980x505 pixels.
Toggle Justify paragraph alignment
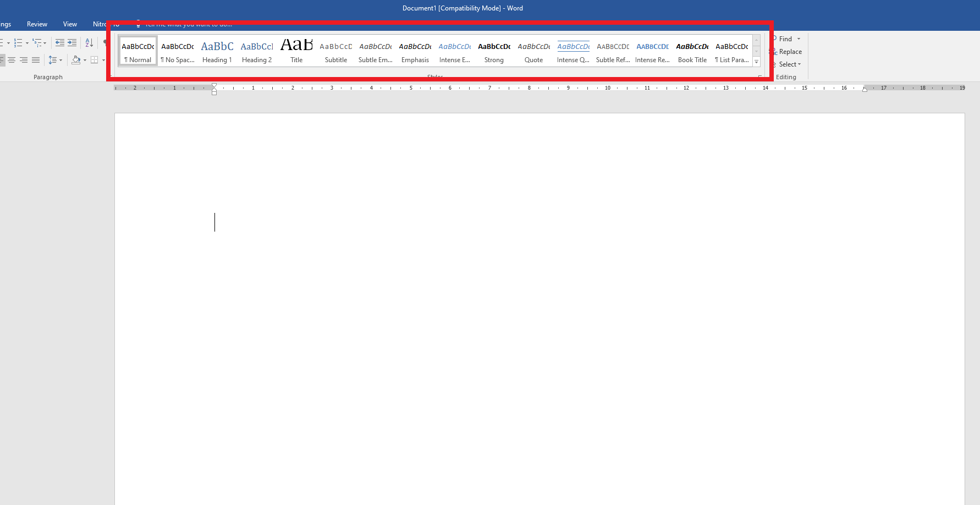[x=36, y=60]
